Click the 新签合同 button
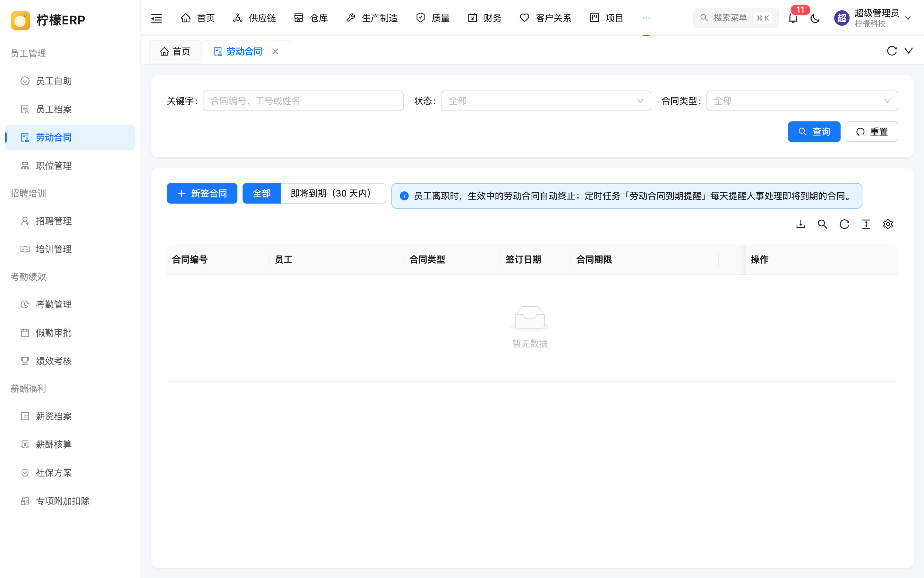 [x=202, y=193]
